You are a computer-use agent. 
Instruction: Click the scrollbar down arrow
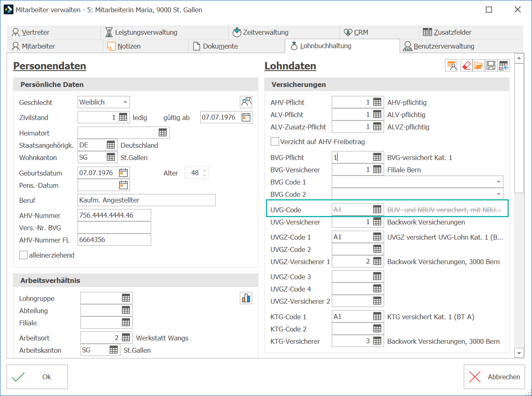(x=519, y=353)
